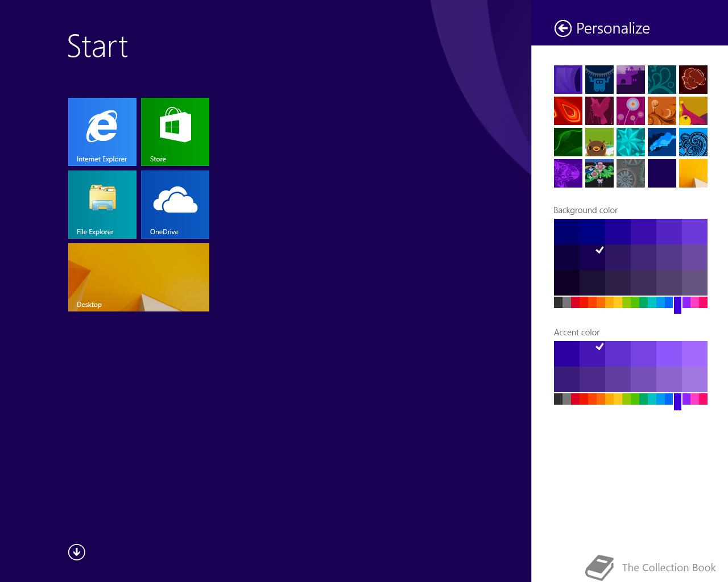This screenshot has height=582, width=728.
Task: Pick the brightest violet background color swatch
Action: (x=694, y=231)
